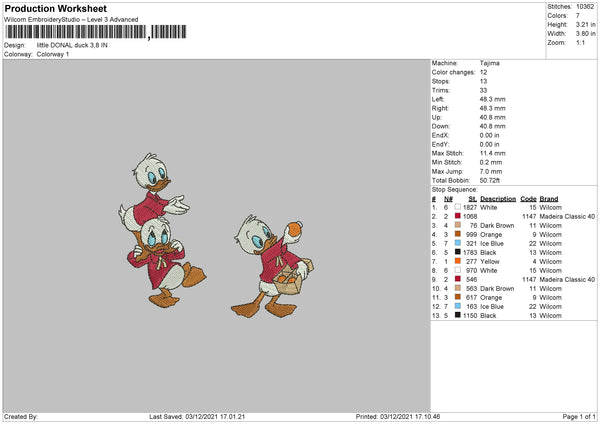The height and width of the screenshot is (424, 600).
Task: Click the Stops value 13
Action: (x=483, y=81)
